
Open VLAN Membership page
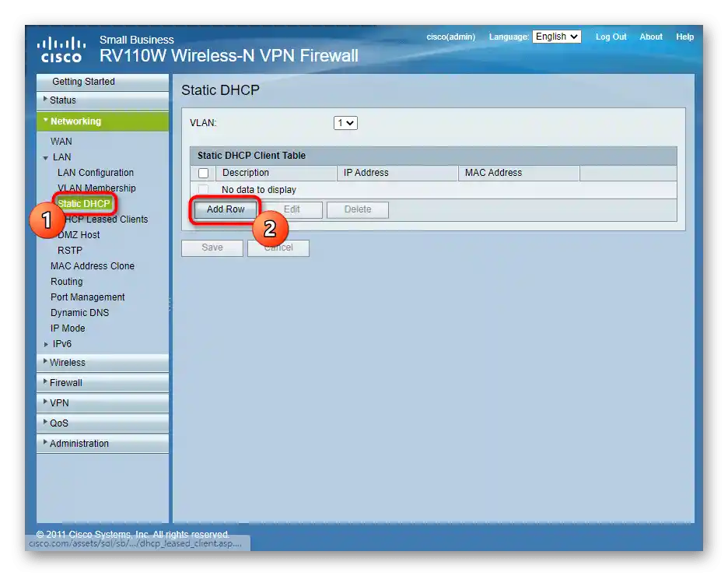click(x=96, y=188)
